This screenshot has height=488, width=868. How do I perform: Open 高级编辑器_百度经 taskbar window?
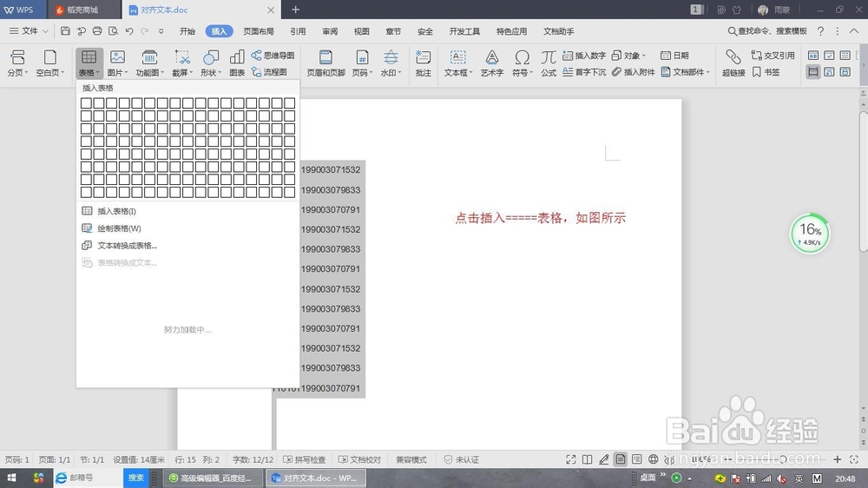(x=214, y=478)
